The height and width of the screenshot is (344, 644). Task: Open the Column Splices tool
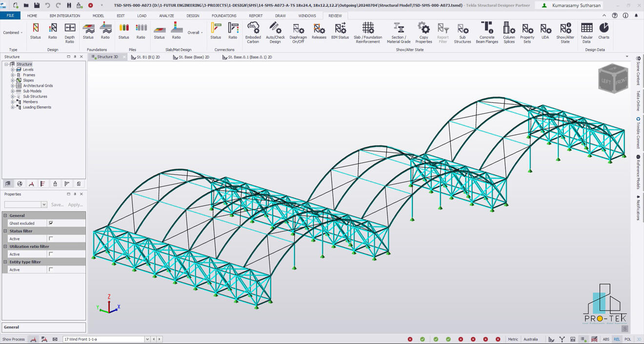point(509,32)
